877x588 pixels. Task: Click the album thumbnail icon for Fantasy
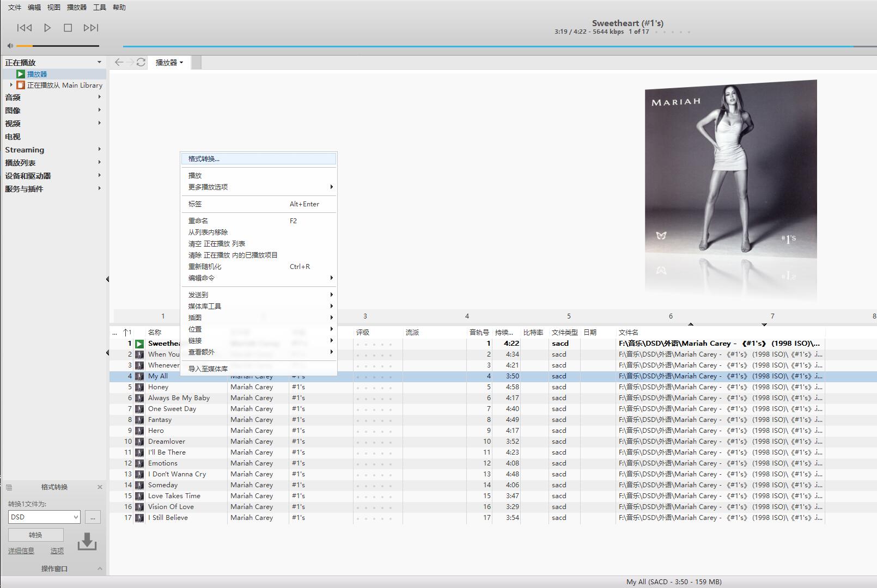coord(139,420)
